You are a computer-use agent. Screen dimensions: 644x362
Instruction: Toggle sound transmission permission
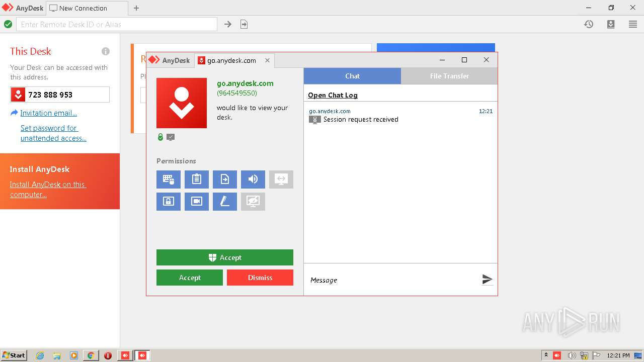(253, 179)
